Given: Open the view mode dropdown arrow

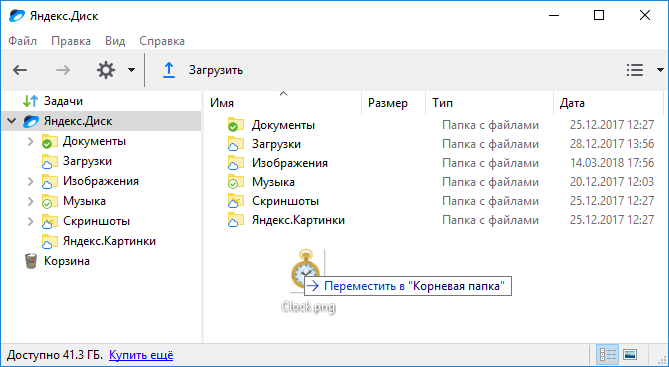Looking at the screenshot, I should pyautogui.click(x=660, y=70).
